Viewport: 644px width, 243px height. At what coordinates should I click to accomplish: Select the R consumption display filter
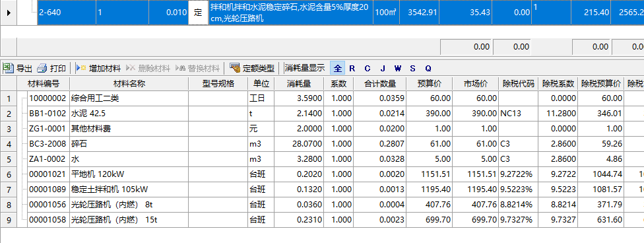point(352,68)
